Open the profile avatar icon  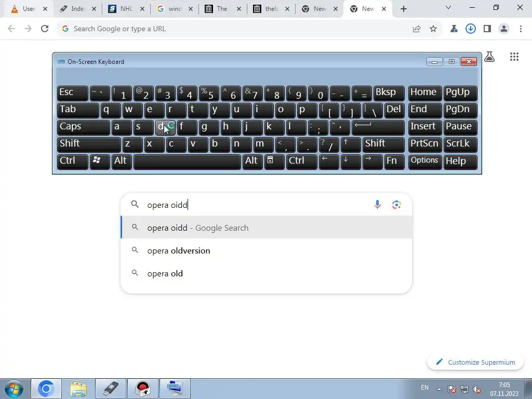point(504,29)
